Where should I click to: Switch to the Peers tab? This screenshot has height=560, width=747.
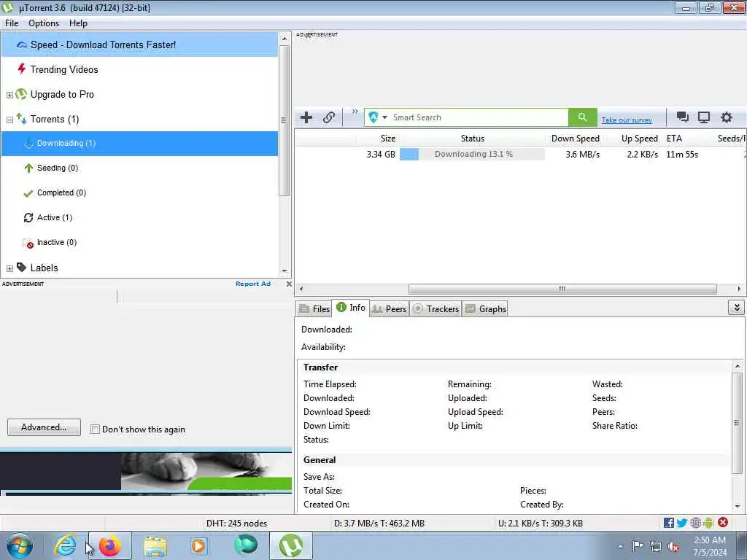(x=390, y=308)
